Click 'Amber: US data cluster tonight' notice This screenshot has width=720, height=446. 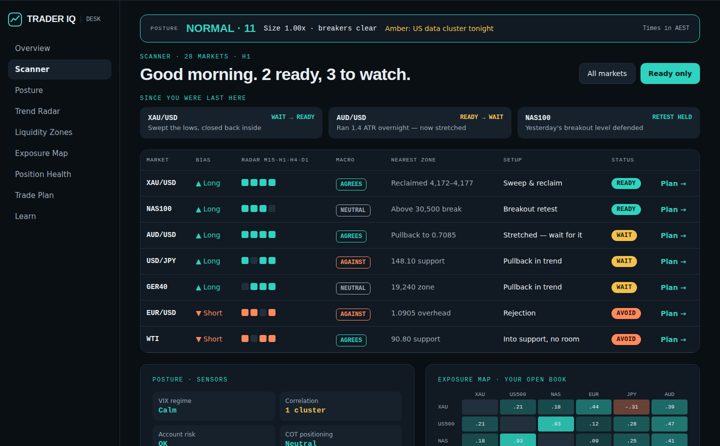(439, 28)
